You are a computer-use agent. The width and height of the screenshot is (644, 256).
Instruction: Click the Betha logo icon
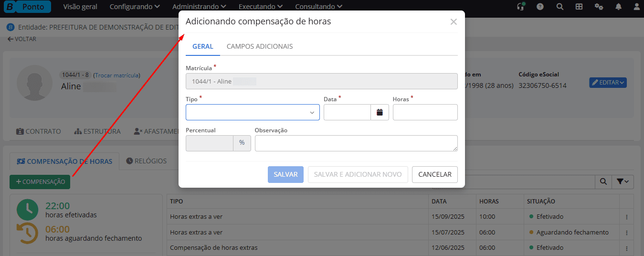9,7
